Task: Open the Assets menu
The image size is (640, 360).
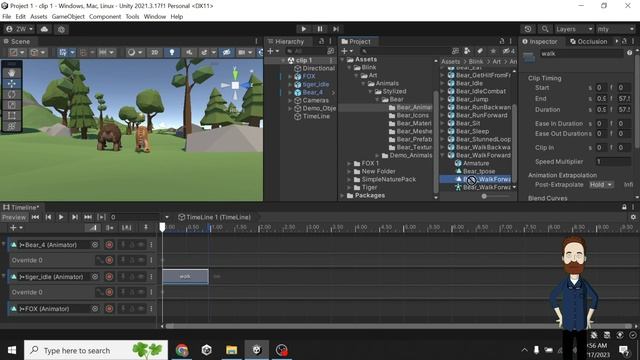Action: (x=38, y=17)
